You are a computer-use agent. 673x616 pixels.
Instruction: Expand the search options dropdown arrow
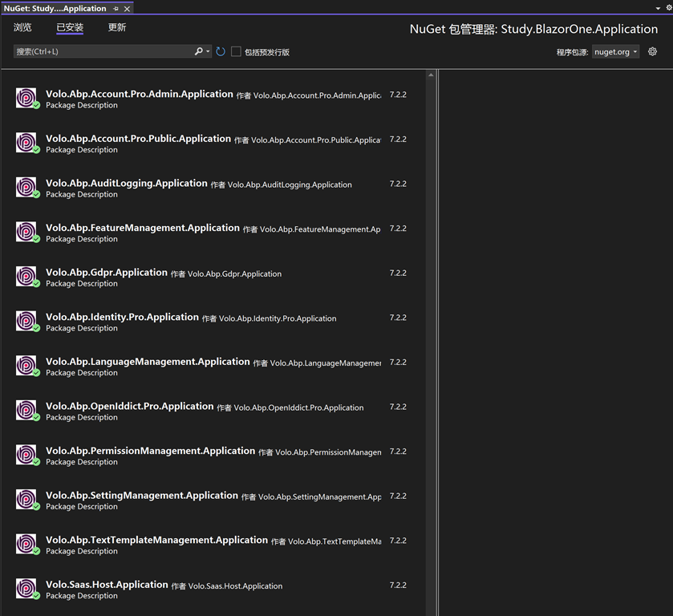point(209,51)
